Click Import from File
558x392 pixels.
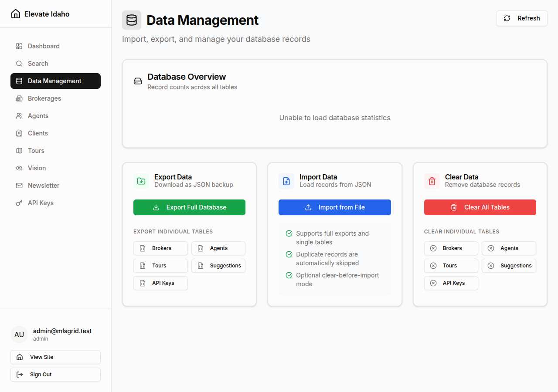334,207
